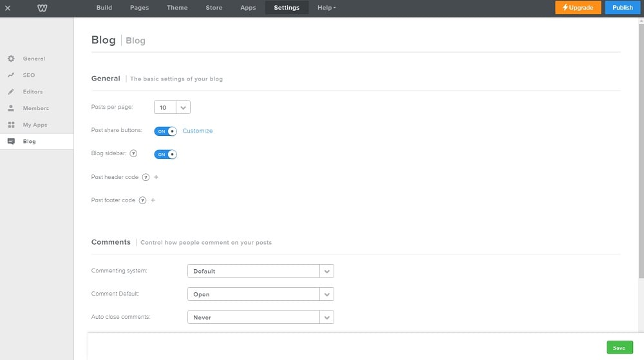The height and width of the screenshot is (360, 644).
Task: Click the green Save button
Action: point(619,348)
